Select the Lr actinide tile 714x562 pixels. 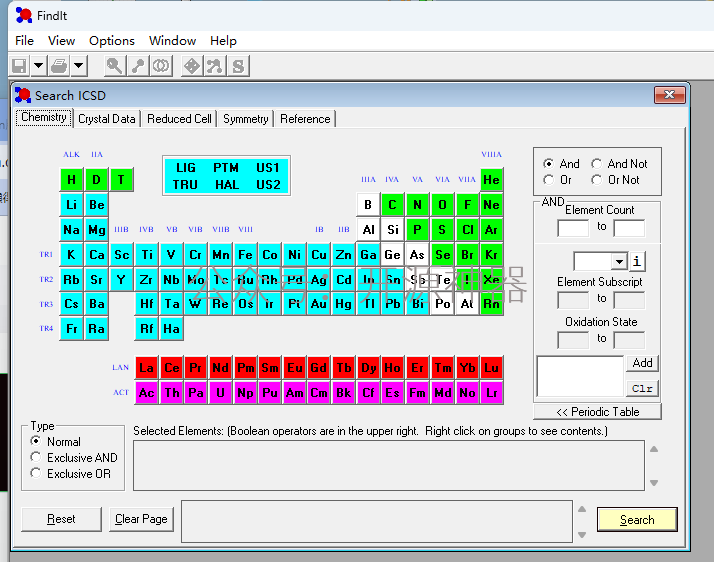pos(491,393)
